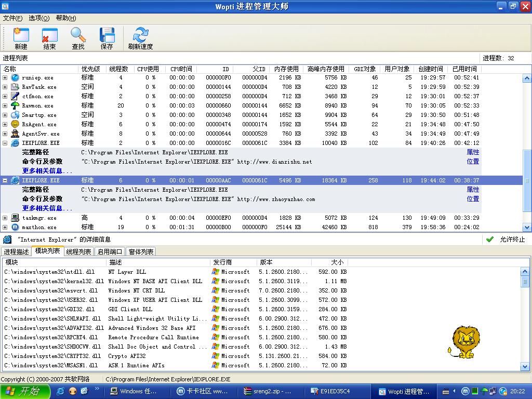Expand the ctfmon.exe process row
Image resolution: width=532 pixels, height=399 pixels.
[5, 96]
